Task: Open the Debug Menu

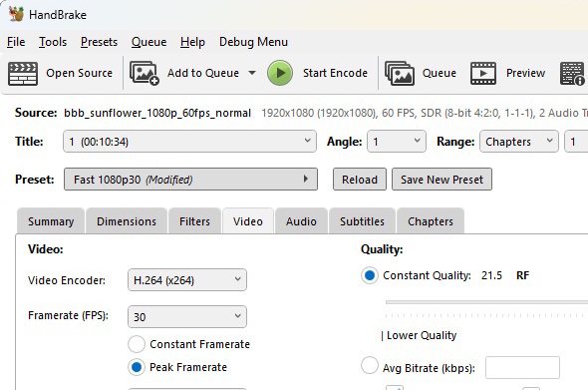Action: [x=253, y=42]
